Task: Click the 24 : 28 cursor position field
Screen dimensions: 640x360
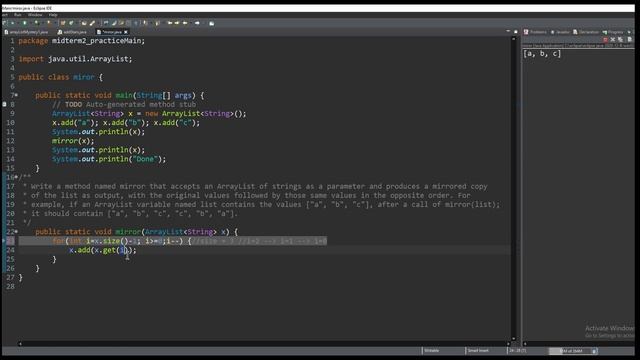Action: coord(517,351)
